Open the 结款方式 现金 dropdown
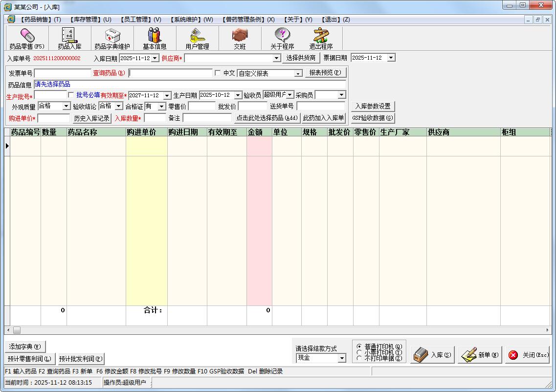556x392 pixels. click(x=342, y=358)
